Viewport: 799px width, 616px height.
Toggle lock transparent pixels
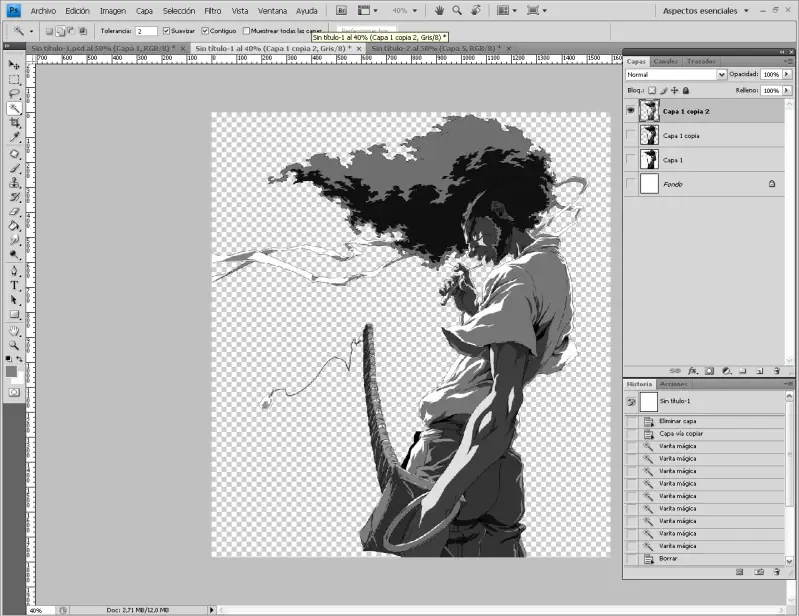pyautogui.click(x=652, y=90)
